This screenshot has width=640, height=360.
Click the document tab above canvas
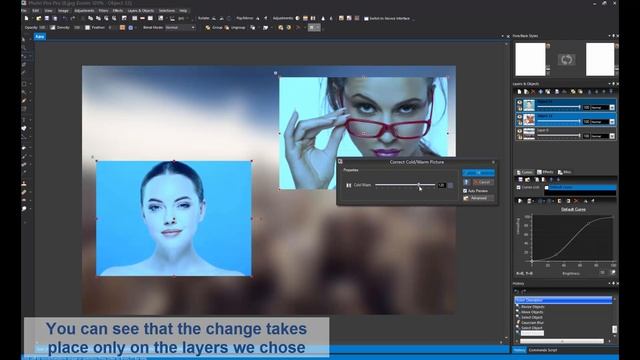(x=40, y=37)
